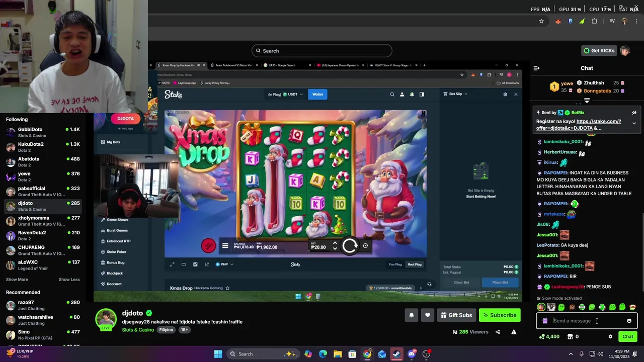Switch to the BLAST Slam V Group Stage tab
The width and height of the screenshot is (644, 362).
[393, 65]
